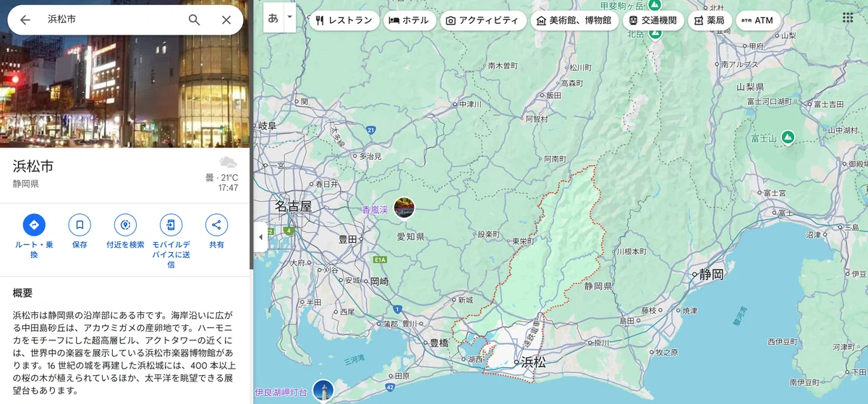Image resolution: width=868 pixels, height=404 pixels.
Task: Select the 美術館、博物館 category chip
Action: click(574, 20)
